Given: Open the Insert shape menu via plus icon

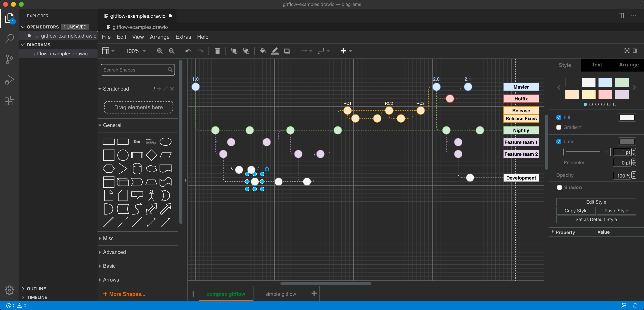Looking at the screenshot, I should point(343,51).
